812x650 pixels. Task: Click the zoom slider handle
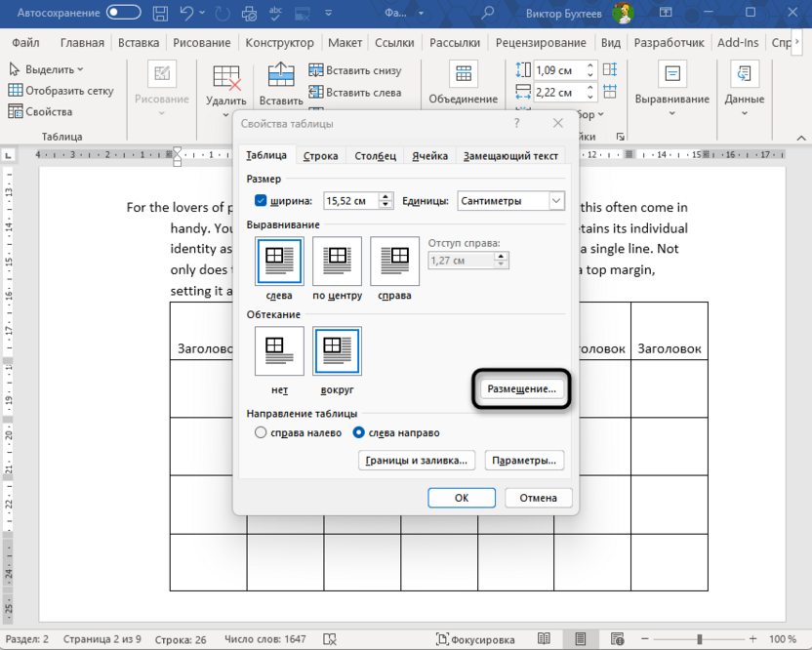[699, 639]
